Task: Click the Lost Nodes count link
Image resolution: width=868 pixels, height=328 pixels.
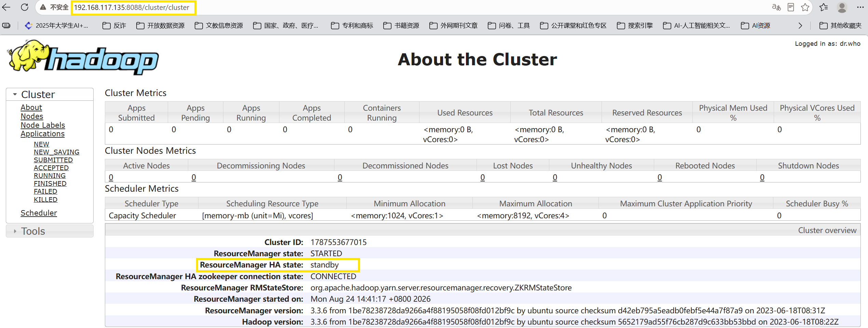Action: (x=483, y=177)
